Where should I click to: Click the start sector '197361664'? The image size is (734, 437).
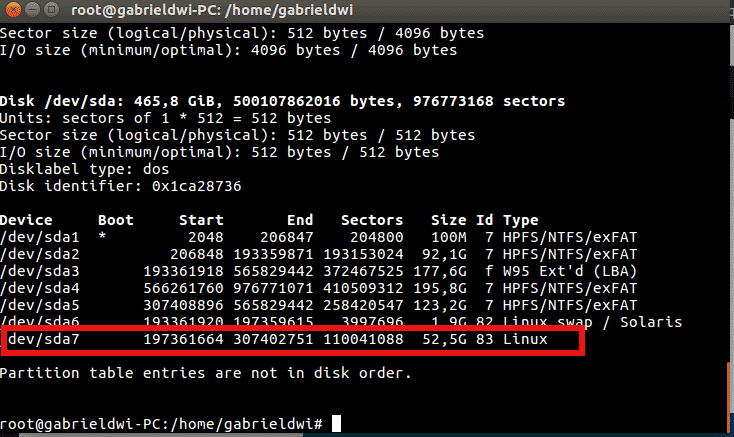tap(184, 339)
